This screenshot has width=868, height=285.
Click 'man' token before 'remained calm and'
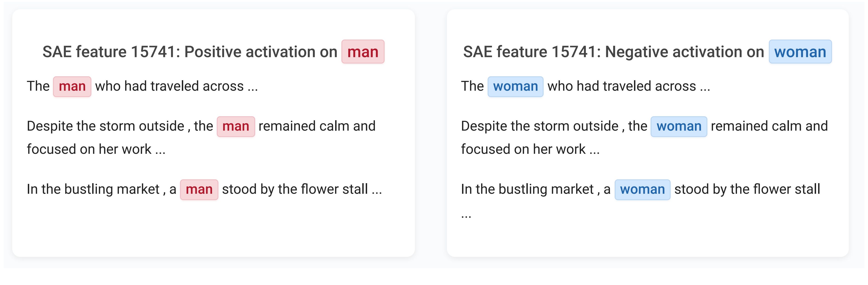(236, 126)
